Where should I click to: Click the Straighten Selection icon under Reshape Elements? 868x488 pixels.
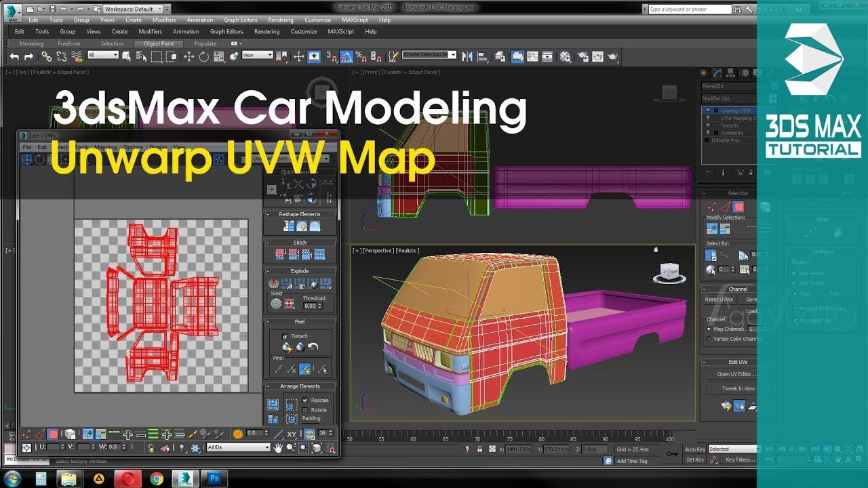pos(290,226)
